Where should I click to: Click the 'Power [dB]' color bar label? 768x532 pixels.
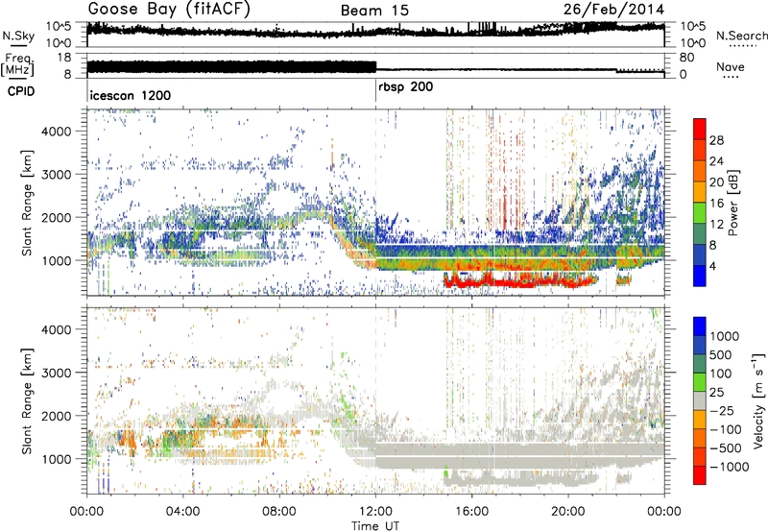tap(732, 203)
